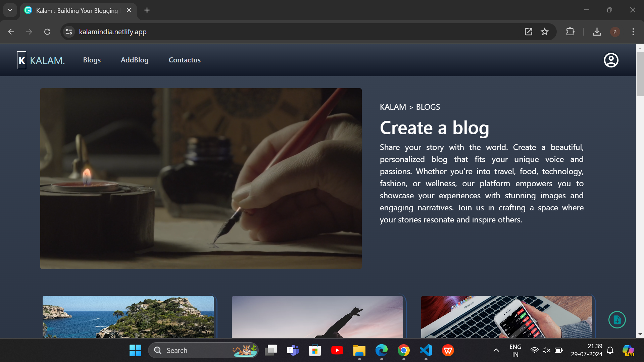
Task: Open the user profile icon in navbar
Action: click(611, 60)
